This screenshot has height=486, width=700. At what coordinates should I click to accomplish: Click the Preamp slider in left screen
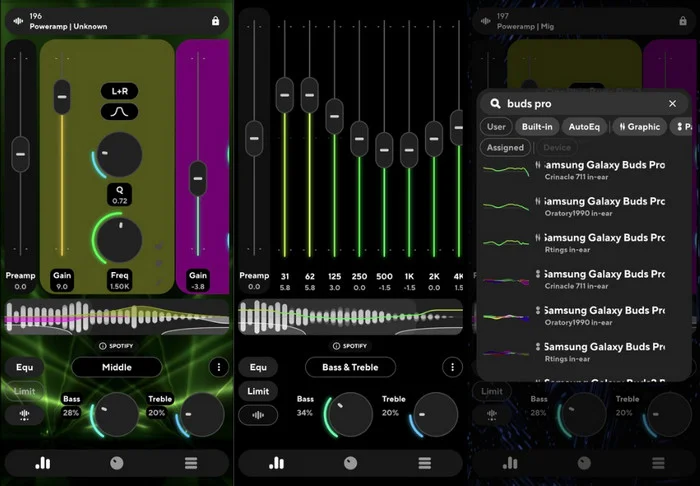[21, 154]
